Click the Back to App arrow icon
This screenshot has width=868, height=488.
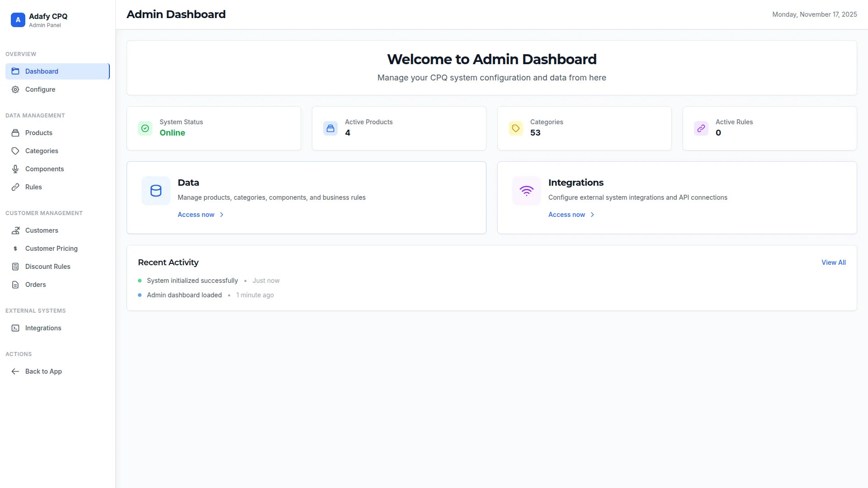(x=15, y=371)
